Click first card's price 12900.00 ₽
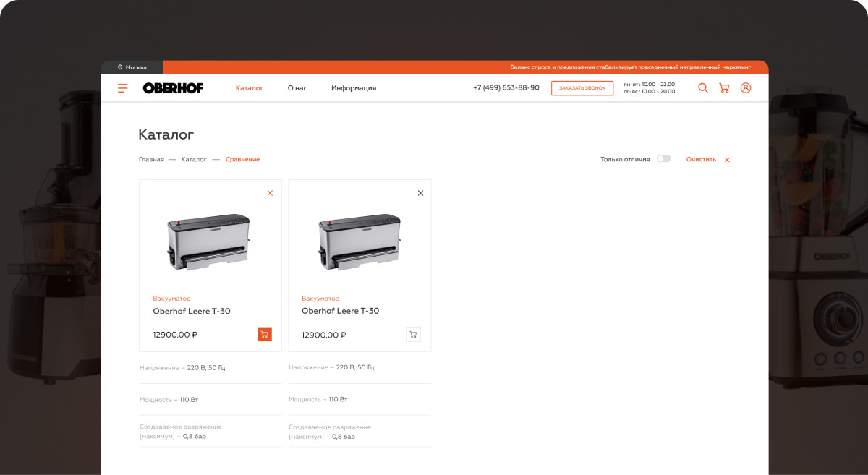The image size is (868, 475). tap(175, 335)
